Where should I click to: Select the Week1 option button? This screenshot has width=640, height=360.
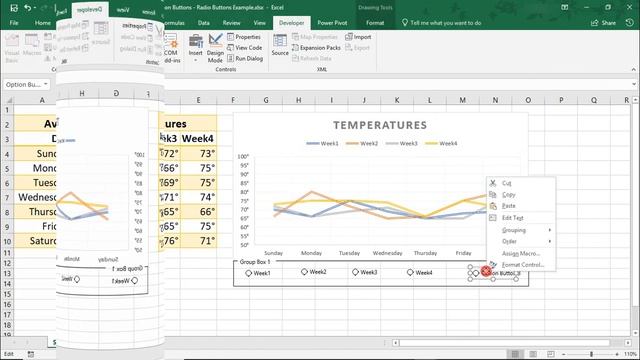pos(258,273)
